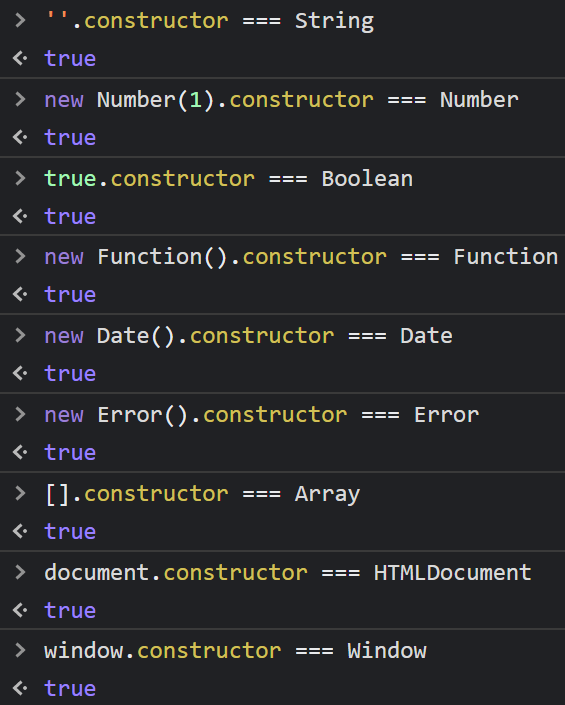This screenshot has width=565, height=705.
Task: Click the input chevron before document.constructor line
Action: (20, 572)
